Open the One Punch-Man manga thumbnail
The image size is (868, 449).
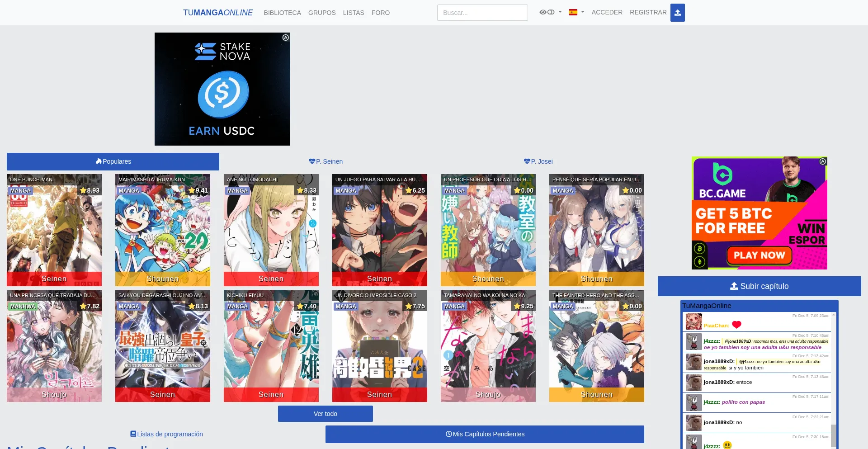click(x=54, y=230)
